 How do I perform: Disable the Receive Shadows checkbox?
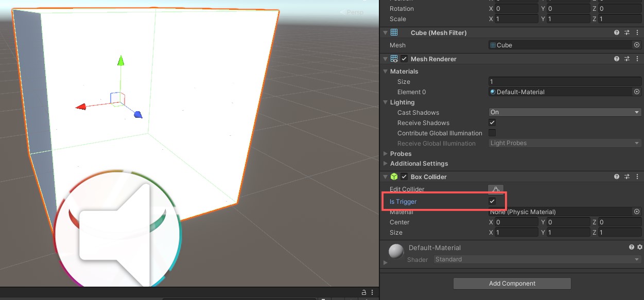click(492, 123)
